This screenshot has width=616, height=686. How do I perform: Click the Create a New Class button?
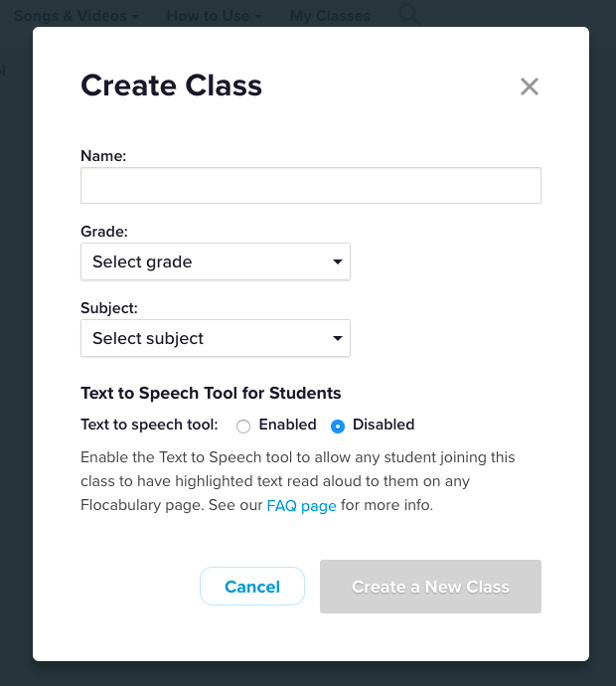click(x=430, y=587)
